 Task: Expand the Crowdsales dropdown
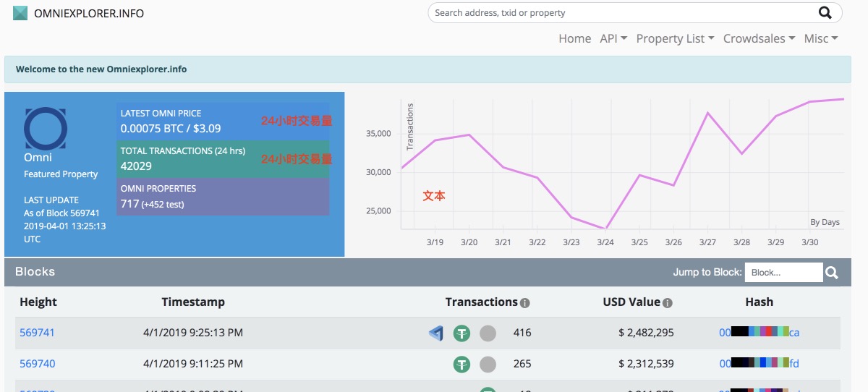coord(759,38)
